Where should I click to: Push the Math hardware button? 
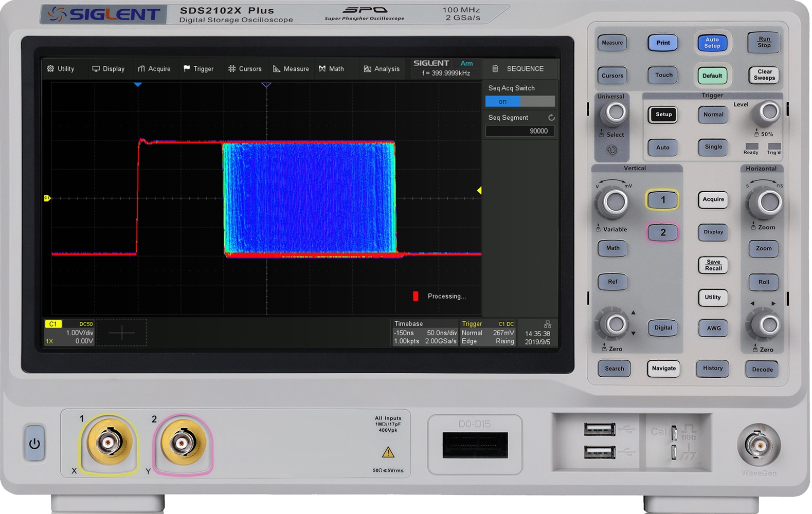613,248
